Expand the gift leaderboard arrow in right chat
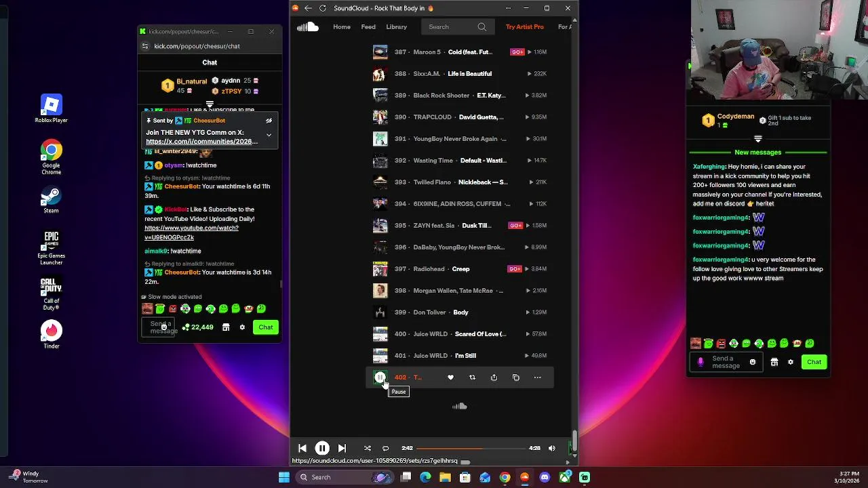Image resolution: width=868 pixels, height=488 pixels. pos(758,139)
